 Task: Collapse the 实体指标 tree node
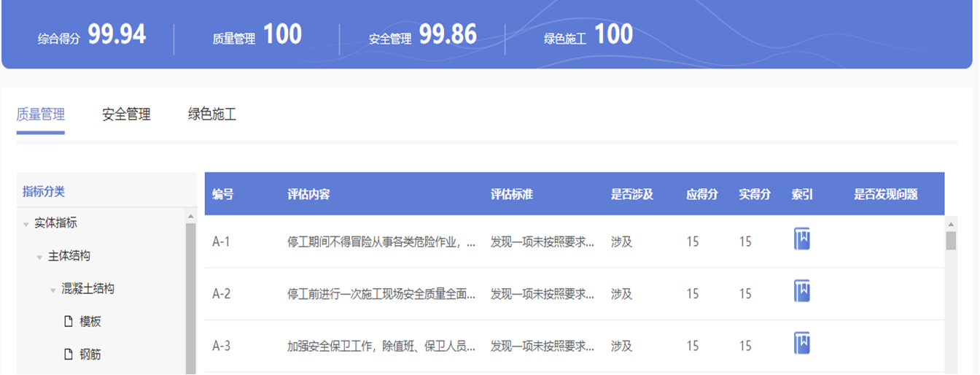pos(26,224)
